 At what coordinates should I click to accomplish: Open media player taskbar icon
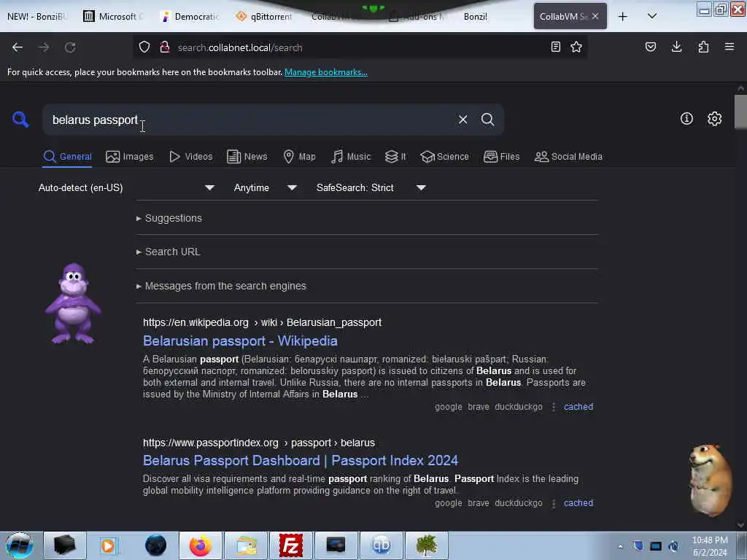(x=108, y=545)
